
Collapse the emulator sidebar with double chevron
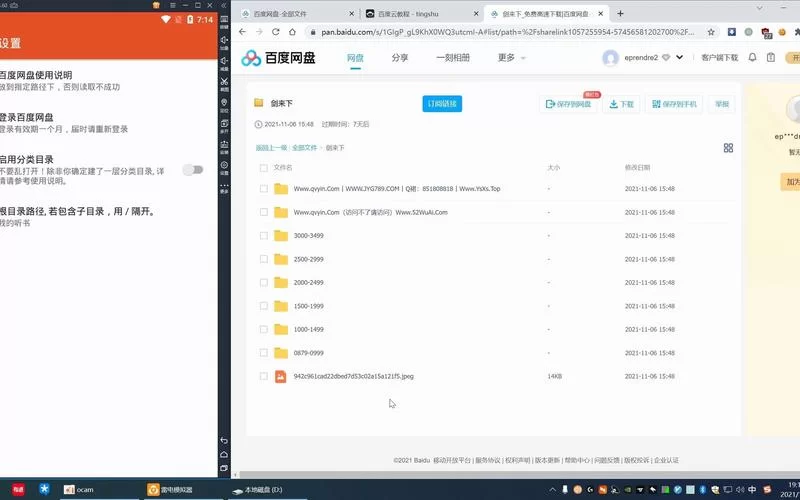tap(223, 5)
